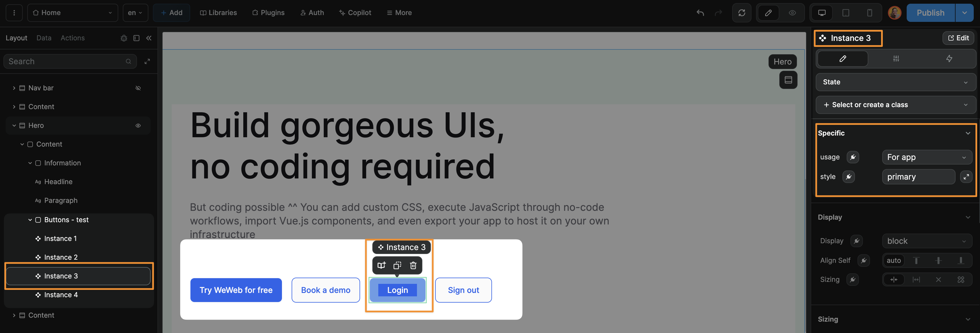The image size is (980, 333).
Task: Open the settings sliders tab icon
Action: pyautogui.click(x=896, y=59)
